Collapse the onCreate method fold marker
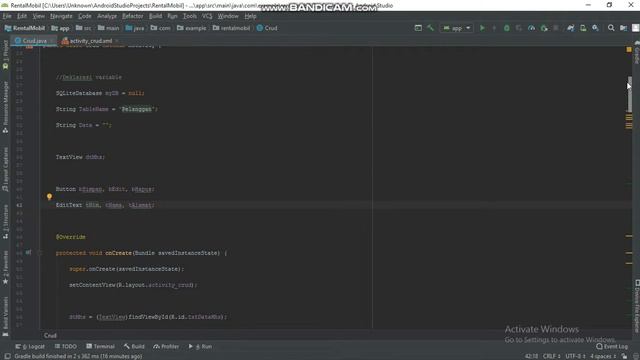The height and width of the screenshot is (360, 640). point(40,253)
